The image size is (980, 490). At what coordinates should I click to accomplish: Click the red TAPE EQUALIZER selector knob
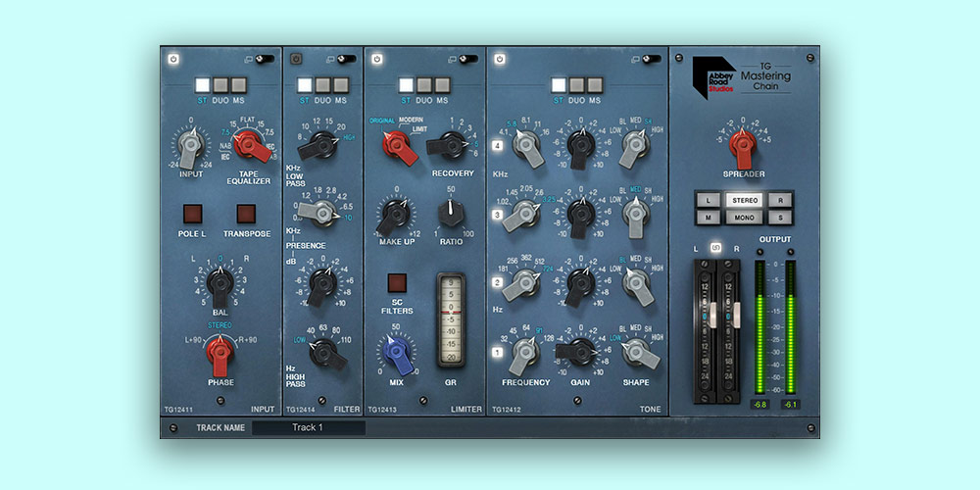click(x=251, y=146)
